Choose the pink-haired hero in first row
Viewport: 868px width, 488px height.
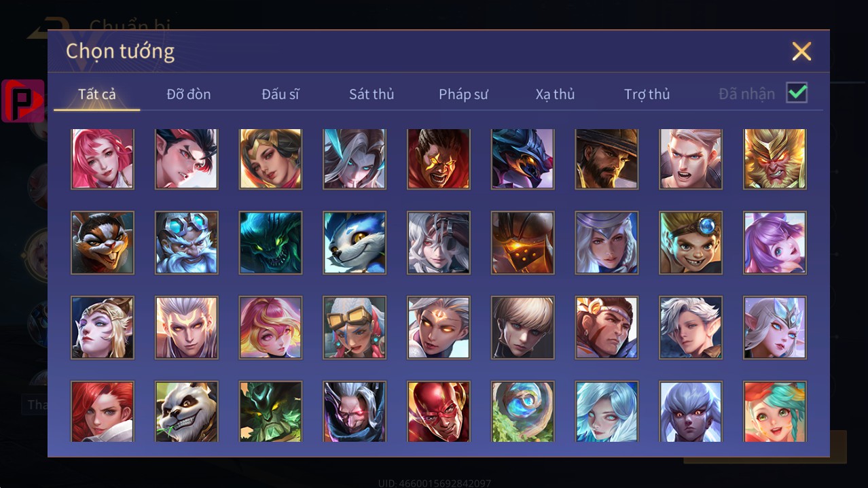(103, 159)
